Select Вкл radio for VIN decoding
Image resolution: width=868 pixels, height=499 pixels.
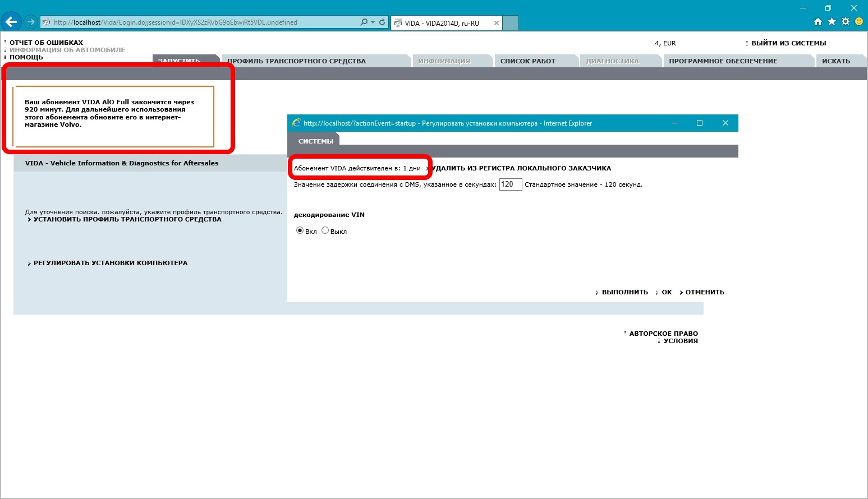300,230
